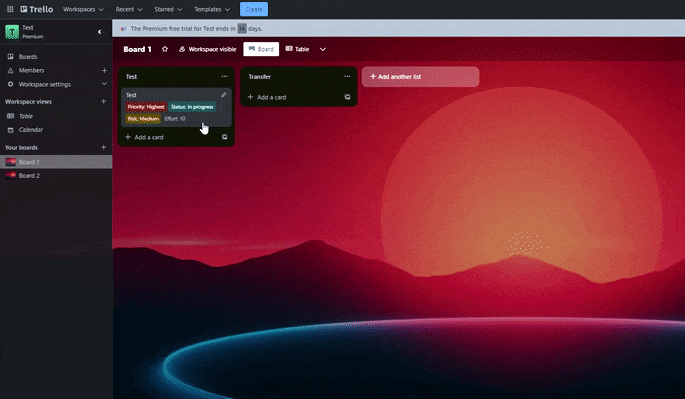The height and width of the screenshot is (399, 685).
Task: Click the Calendar view sidebar icon
Action: click(10, 130)
